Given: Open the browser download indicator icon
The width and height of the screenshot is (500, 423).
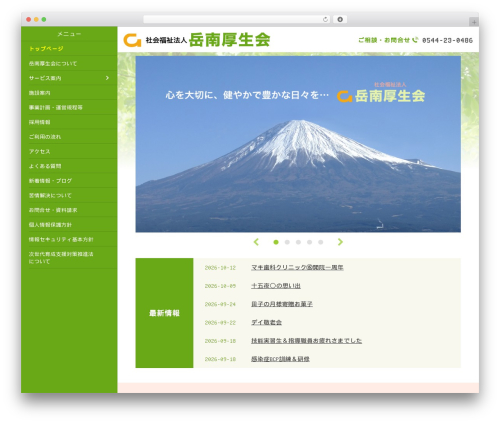Looking at the screenshot, I should click(340, 20).
